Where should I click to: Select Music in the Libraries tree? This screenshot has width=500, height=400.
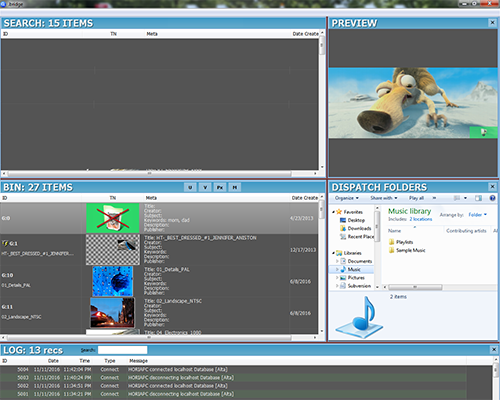(x=354, y=269)
